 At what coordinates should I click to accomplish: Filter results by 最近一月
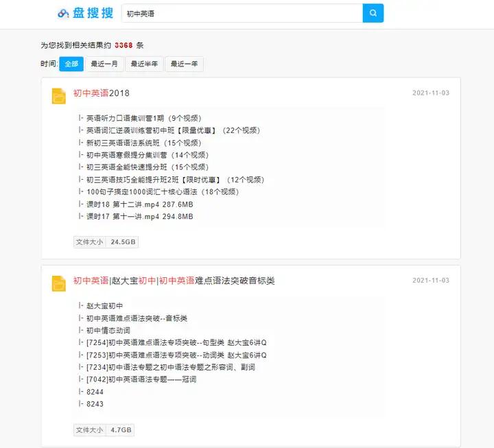click(x=104, y=64)
